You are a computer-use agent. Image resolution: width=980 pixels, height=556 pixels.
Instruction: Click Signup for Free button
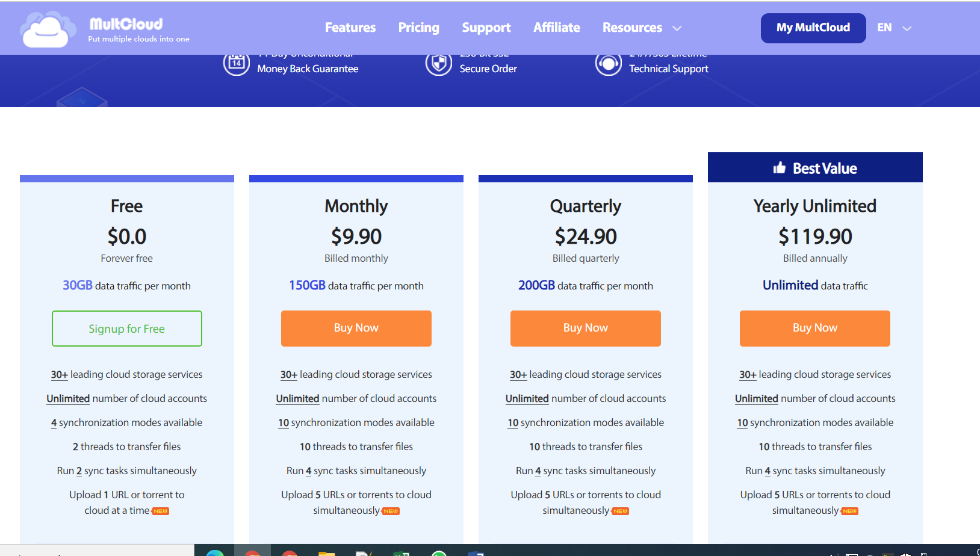[x=127, y=329]
